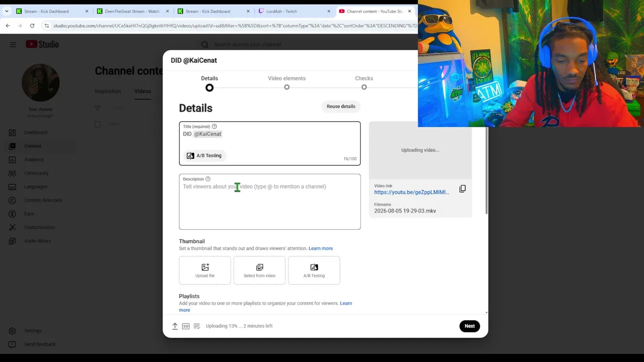Screen dimensions: 644x362
Task: Open Languages in the sidebar
Action: (36, 187)
